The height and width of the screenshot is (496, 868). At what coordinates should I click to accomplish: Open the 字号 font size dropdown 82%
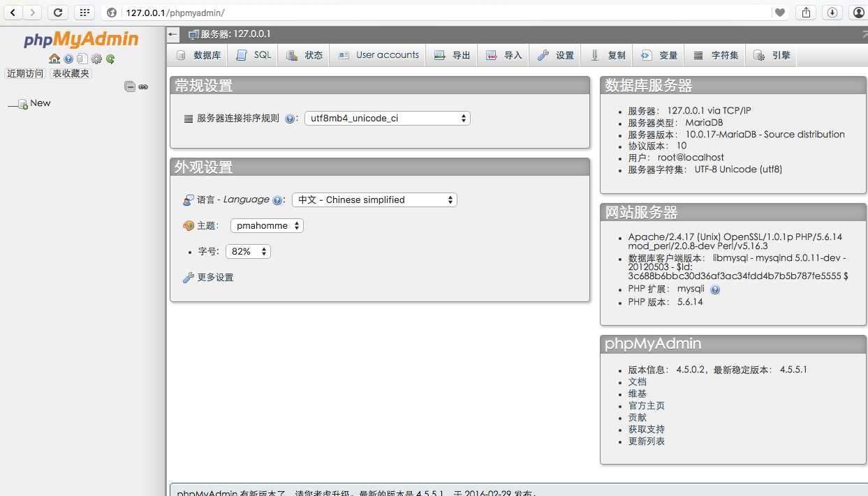tap(248, 251)
